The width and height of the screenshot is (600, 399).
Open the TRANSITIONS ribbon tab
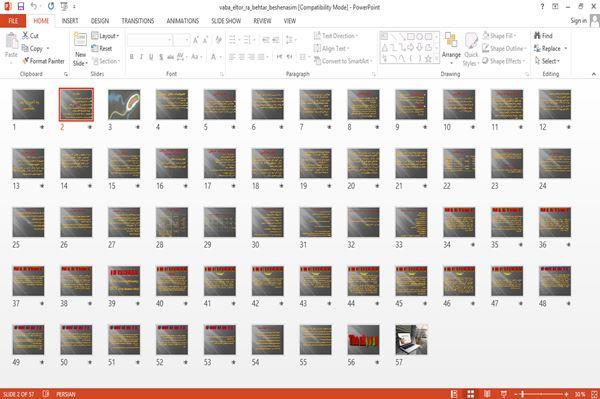(138, 21)
